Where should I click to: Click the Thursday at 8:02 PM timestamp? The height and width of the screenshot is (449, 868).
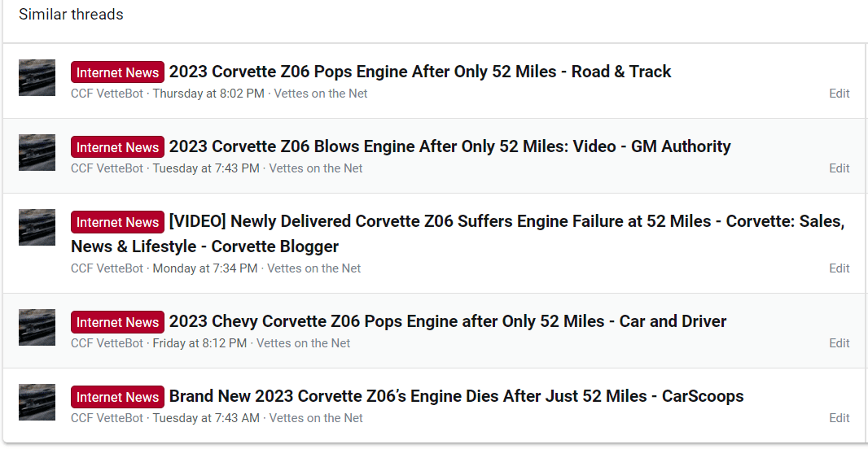pyautogui.click(x=208, y=94)
